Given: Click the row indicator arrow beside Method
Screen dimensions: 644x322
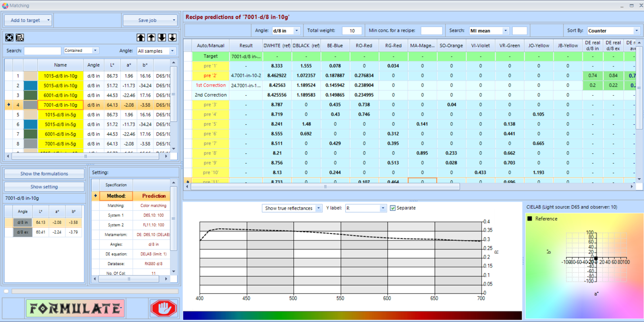Looking at the screenshot, I should tap(95, 196).
